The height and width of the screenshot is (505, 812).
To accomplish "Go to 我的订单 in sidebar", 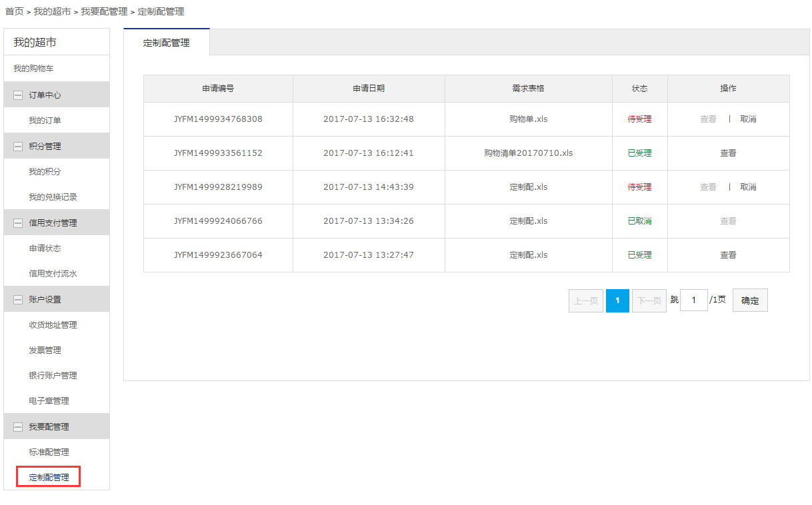I will [x=45, y=121].
